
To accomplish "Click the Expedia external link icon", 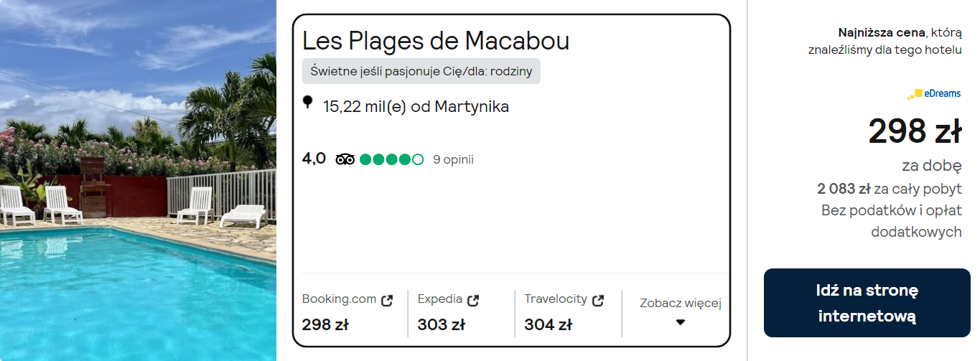I will (473, 300).
